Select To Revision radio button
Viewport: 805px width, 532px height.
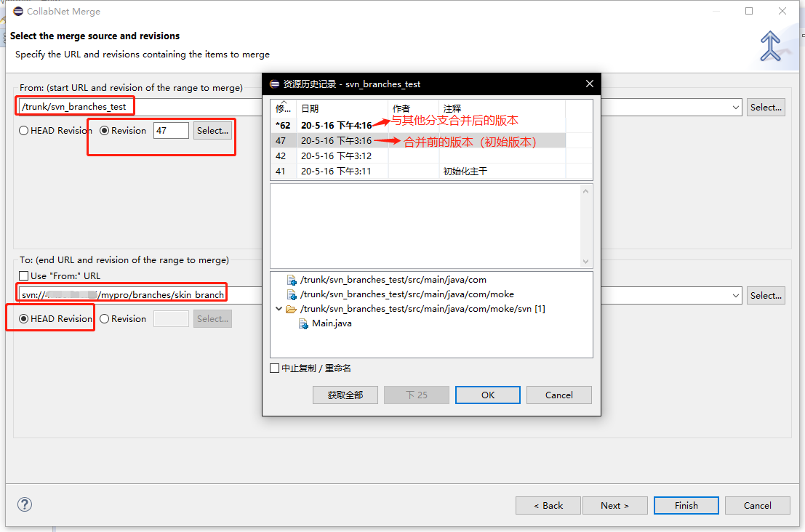coord(104,319)
